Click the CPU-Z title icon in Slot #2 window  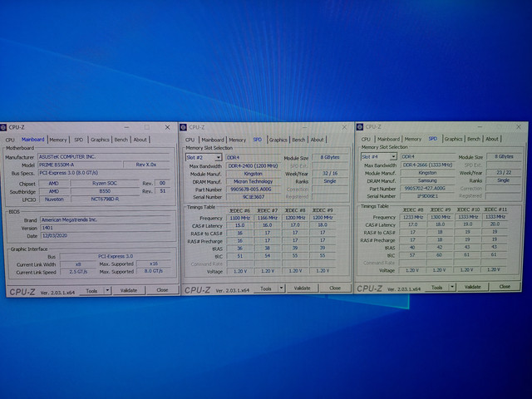pyautogui.click(x=189, y=127)
